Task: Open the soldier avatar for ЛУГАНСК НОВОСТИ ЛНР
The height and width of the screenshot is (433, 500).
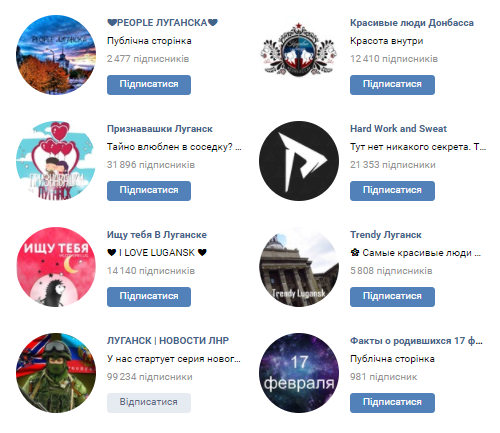Action: point(56,373)
